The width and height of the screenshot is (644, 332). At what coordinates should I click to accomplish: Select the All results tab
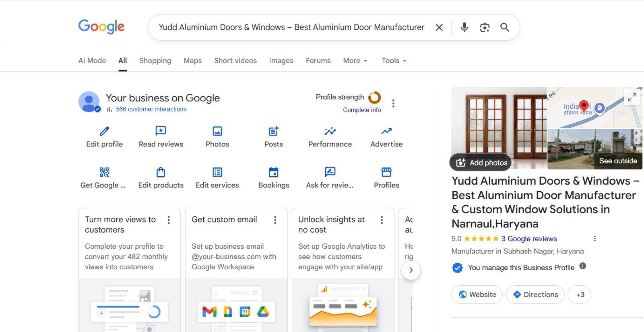(123, 60)
